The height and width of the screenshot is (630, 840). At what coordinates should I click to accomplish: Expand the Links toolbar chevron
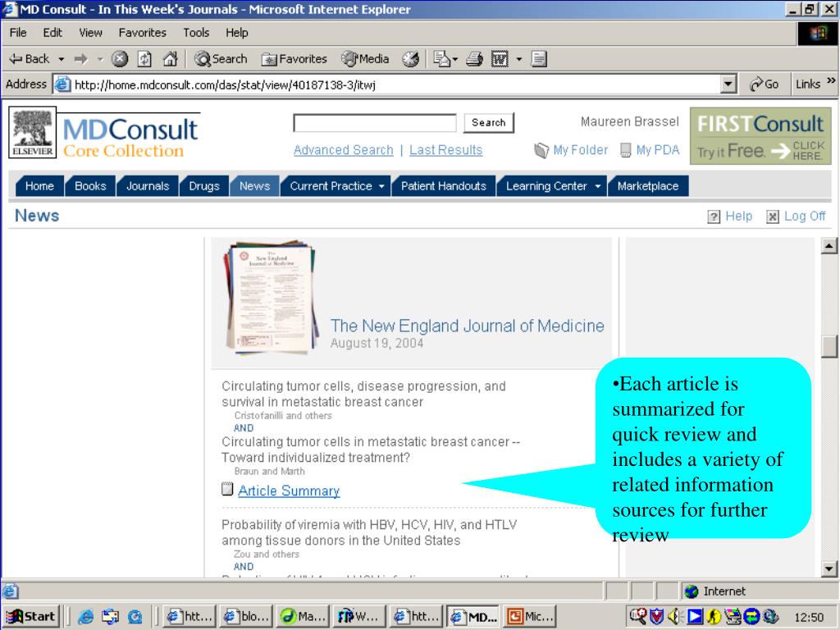(831, 81)
